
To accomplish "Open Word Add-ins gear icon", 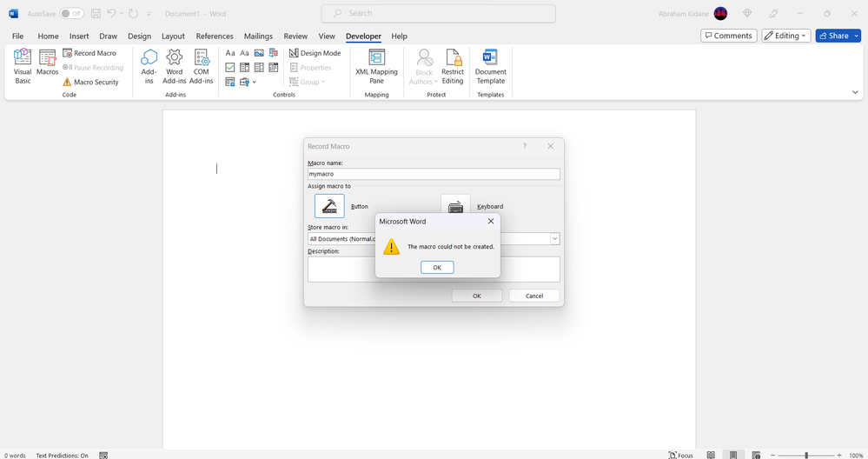I will click(175, 66).
